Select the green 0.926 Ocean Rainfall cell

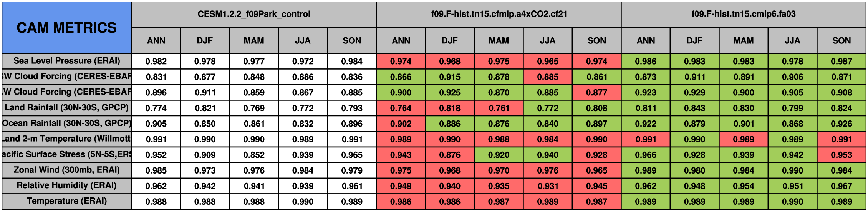(841, 124)
